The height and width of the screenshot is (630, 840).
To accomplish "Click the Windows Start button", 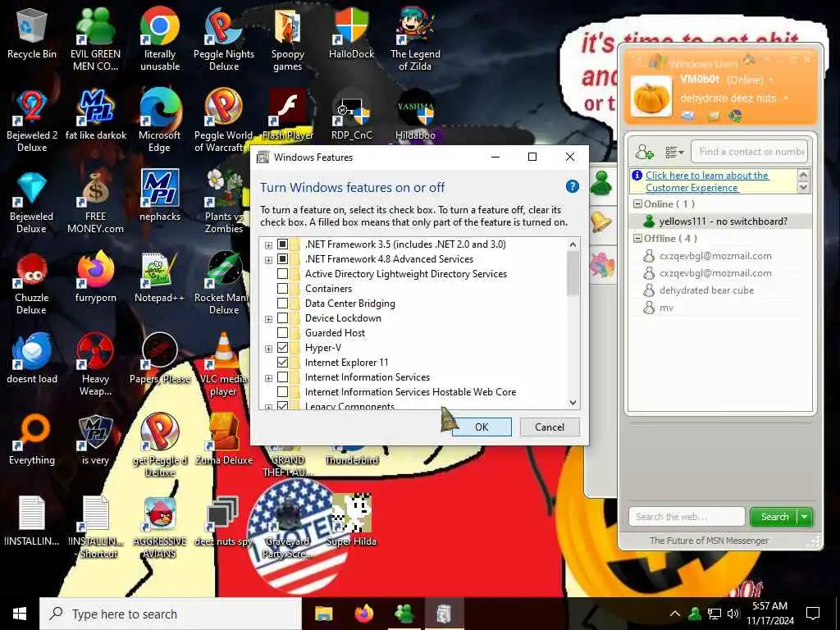I will [20, 614].
